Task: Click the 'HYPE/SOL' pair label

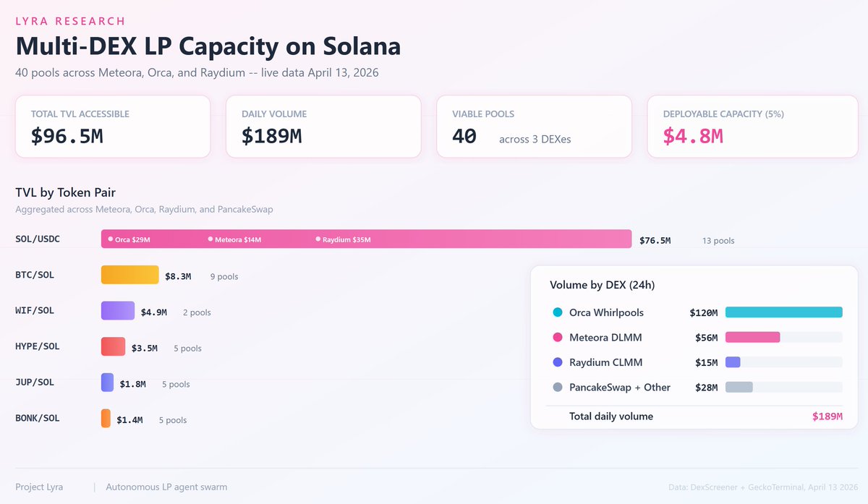Action: click(x=38, y=346)
